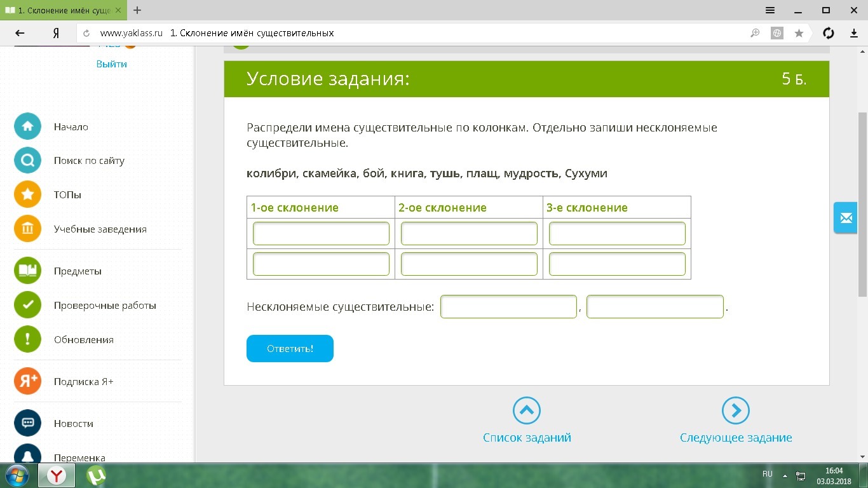Open the Проверочные работы link
This screenshot has width=868, height=488.
click(105, 306)
